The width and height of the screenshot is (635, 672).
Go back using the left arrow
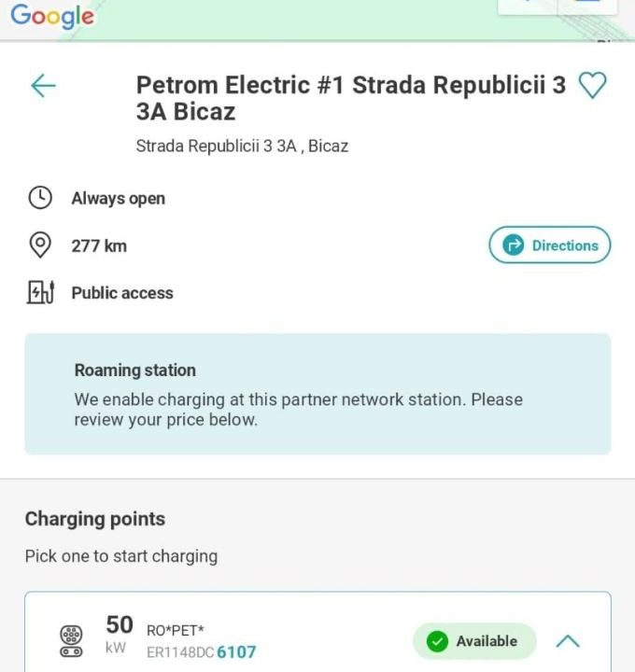pyautogui.click(x=43, y=86)
